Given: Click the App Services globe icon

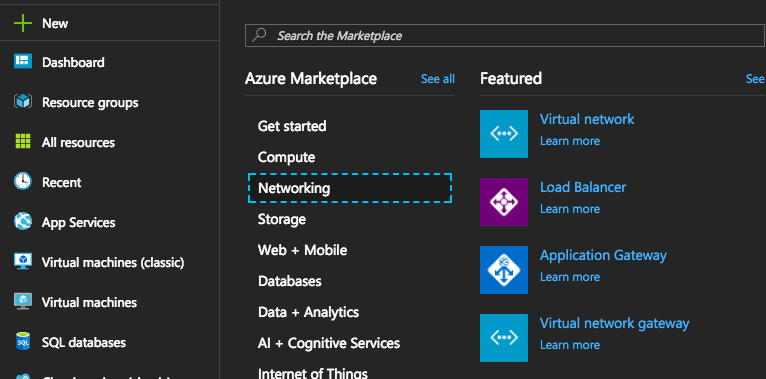Looking at the screenshot, I should pyautogui.click(x=23, y=222).
